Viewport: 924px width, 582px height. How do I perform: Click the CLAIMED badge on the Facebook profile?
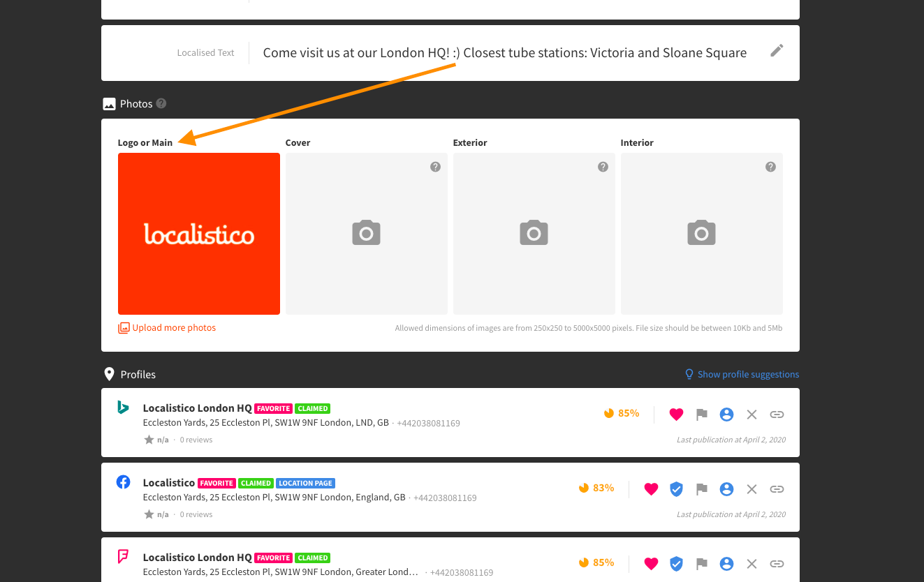point(256,483)
